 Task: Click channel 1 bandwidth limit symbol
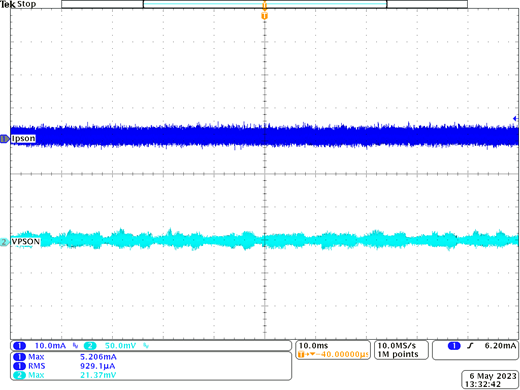point(75,346)
